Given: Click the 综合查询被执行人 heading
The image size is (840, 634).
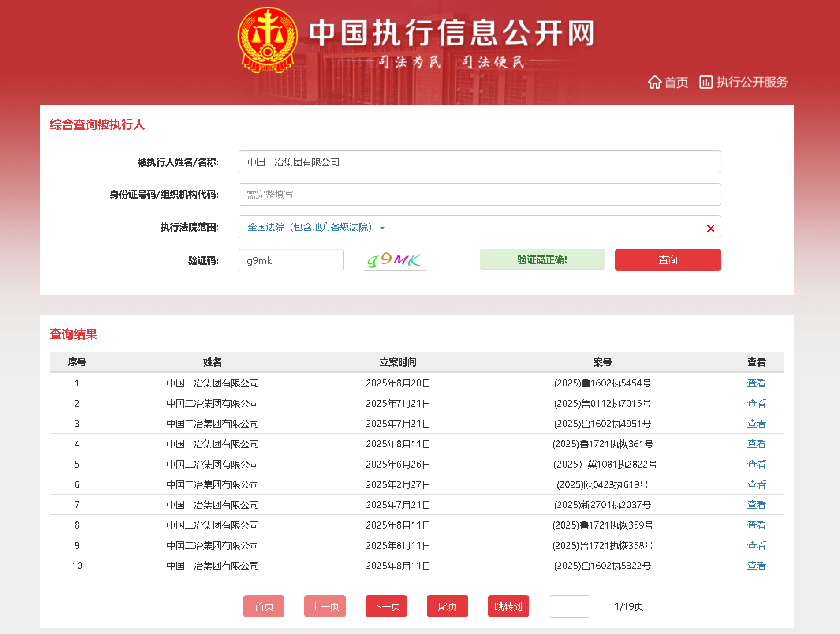Looking at the screenshot, I should [x=97, y=124].
